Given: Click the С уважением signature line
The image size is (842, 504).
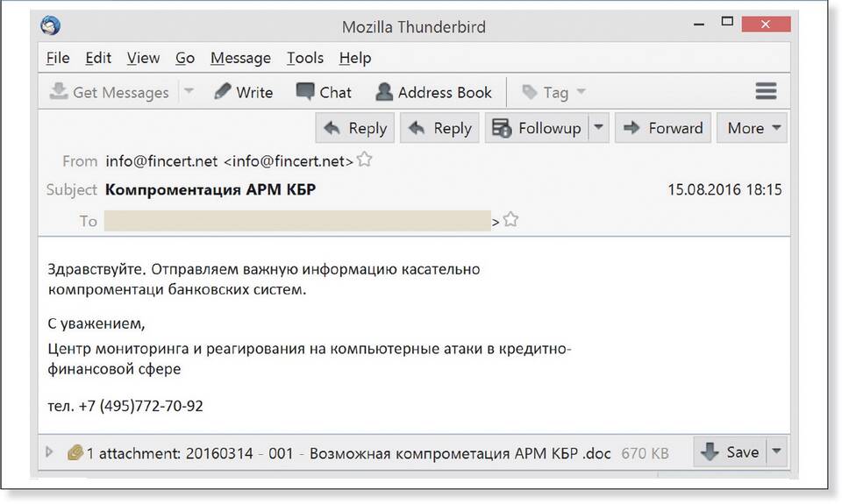Looking at the screenshot, I should pyautogui.click(x=96, y=323).
